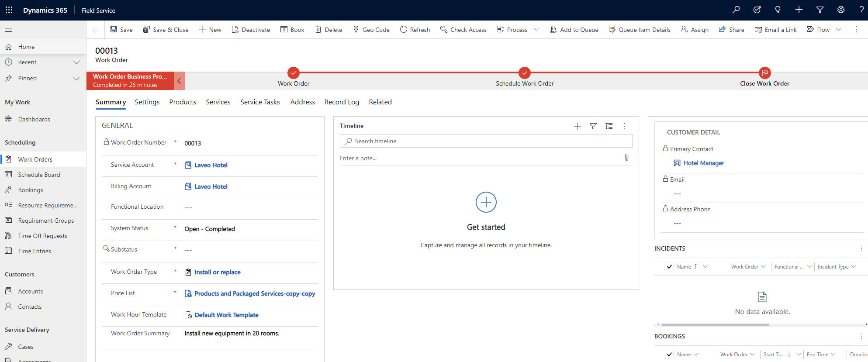This screenshot has width=868, height=362.
Task: Click the search magnifier in top bar
Action: click(x=736, y=10)
